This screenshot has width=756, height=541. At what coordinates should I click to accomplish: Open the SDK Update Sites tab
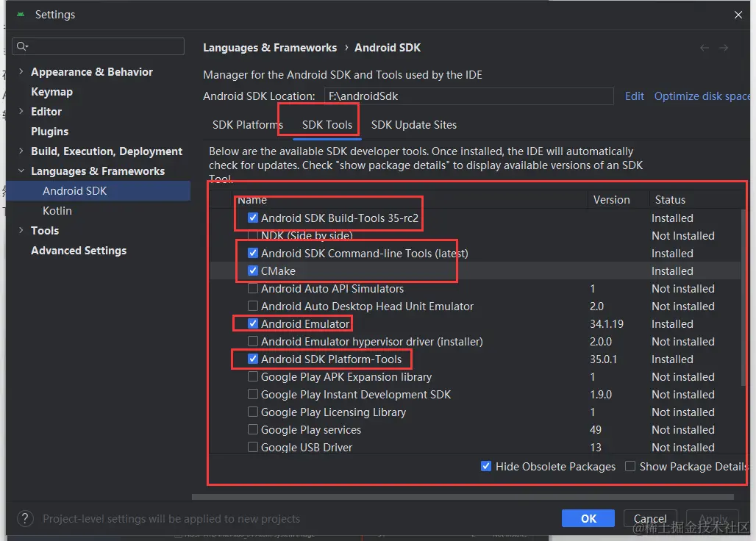point(414,125)
